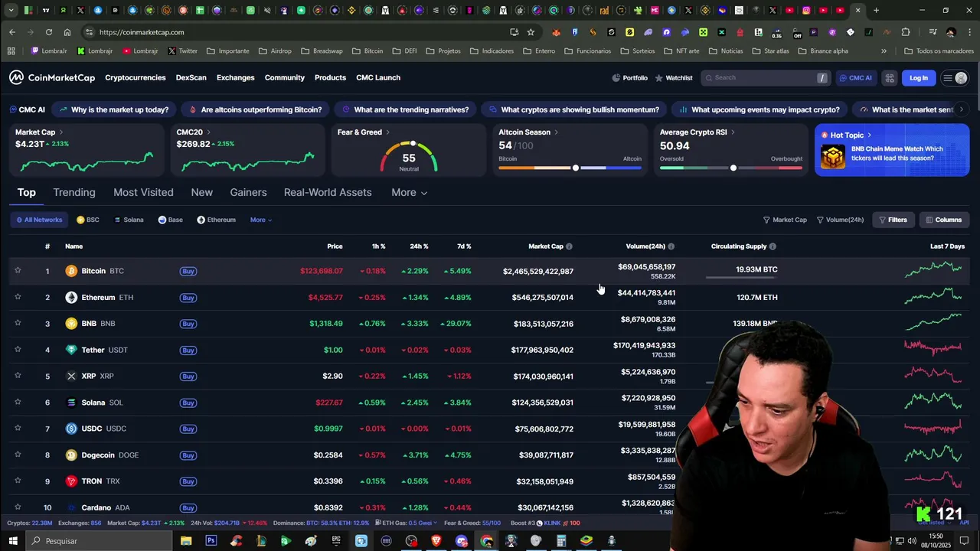Open the Cryptocurrencies menu

pos(136,78)
